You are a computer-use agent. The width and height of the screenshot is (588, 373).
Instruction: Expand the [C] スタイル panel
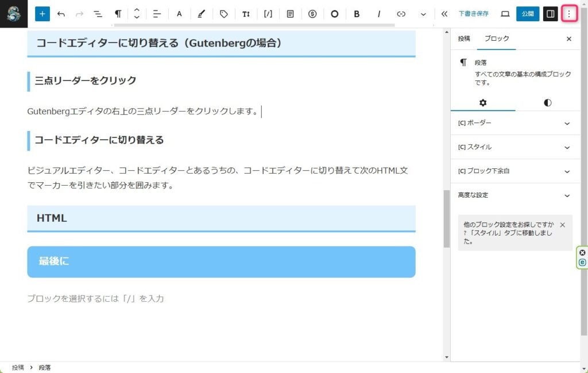[515, 147]
